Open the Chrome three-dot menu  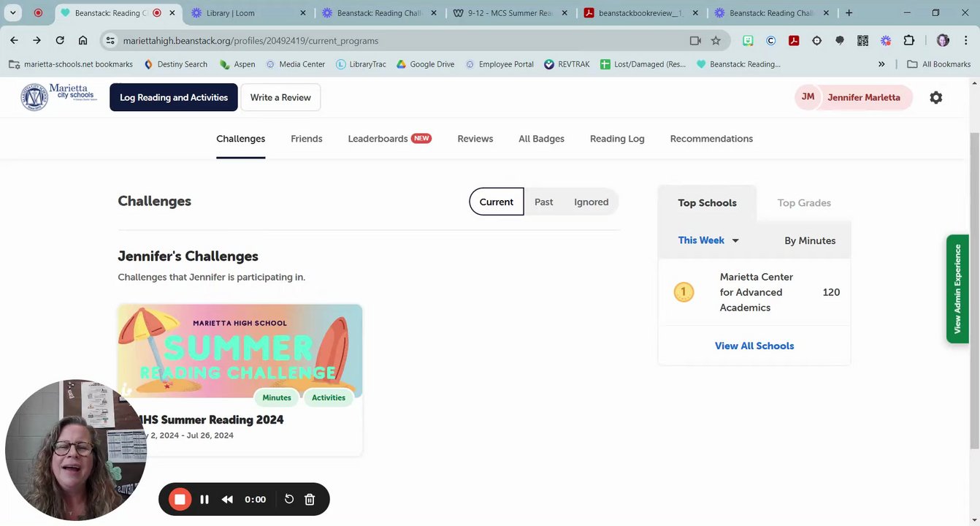point(966,41)
